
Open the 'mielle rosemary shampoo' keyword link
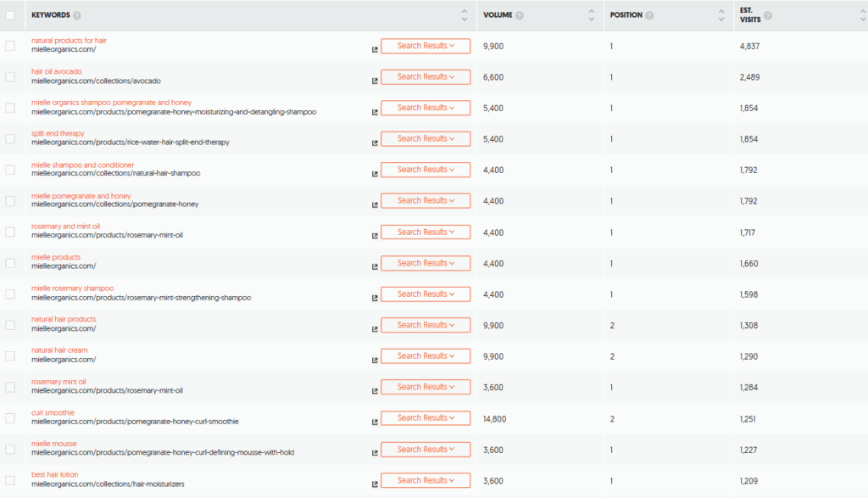73,288
